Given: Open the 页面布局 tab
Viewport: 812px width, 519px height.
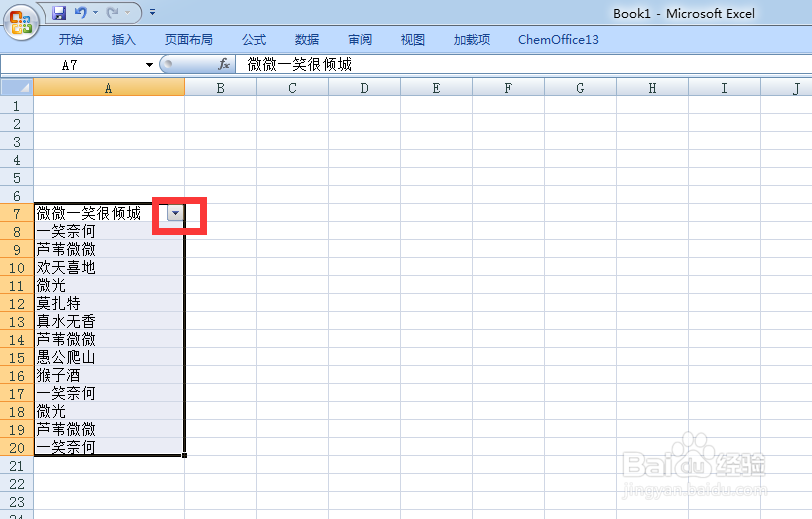Looking at the screenshot, I should (188, 39).
